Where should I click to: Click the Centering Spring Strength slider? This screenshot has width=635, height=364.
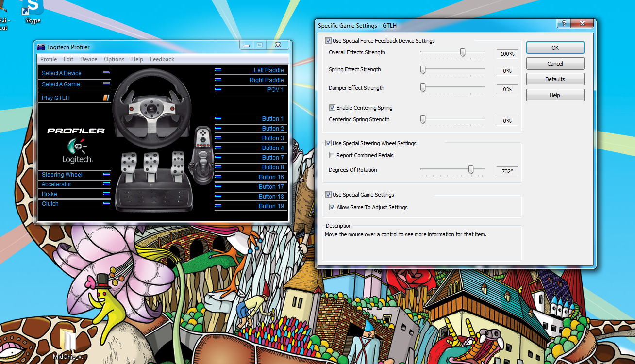[x=423, y=119]
